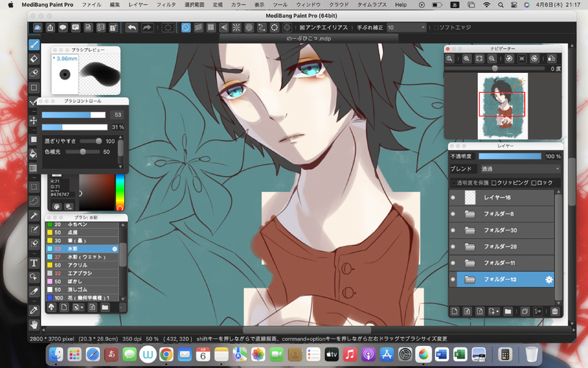Open the フィルタ menu
Image resolution: width=588 pixels, height=368 pixels.
(166, 5)
